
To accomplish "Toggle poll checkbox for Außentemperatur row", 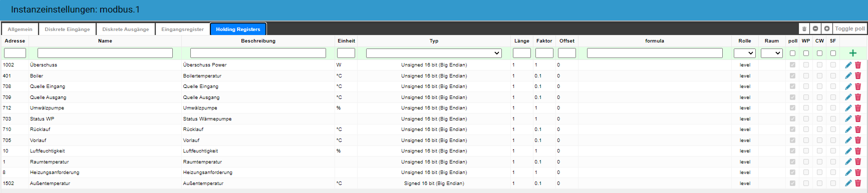I will (x=792, y=183).
